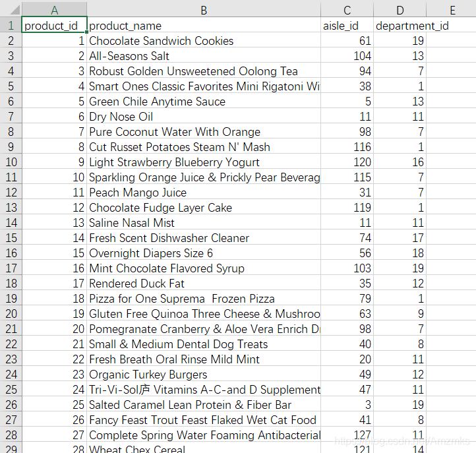Screen dimensions: 476x453
Task: Select row 1 header
Action: [x=11, y=25]
